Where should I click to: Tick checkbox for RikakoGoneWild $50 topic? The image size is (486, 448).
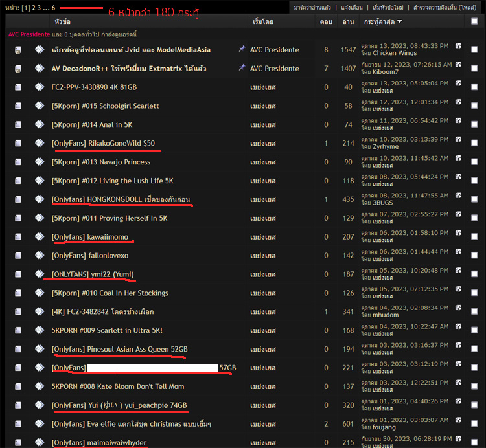pyautogui.click(x=474, y=143)
